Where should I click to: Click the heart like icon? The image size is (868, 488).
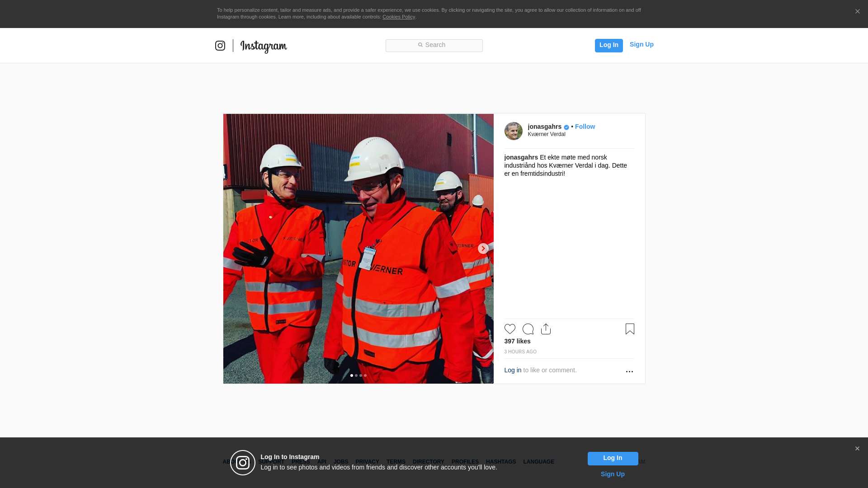click(509, 329)
